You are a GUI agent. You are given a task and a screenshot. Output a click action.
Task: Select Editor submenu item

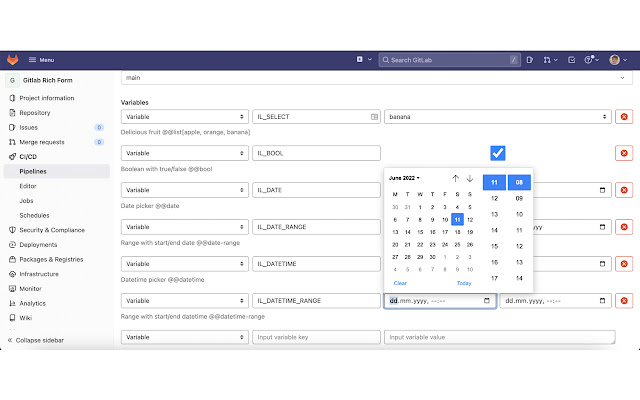[28, 186]
